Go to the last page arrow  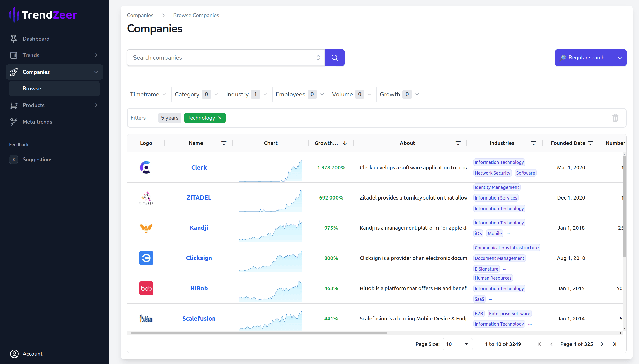614,344
